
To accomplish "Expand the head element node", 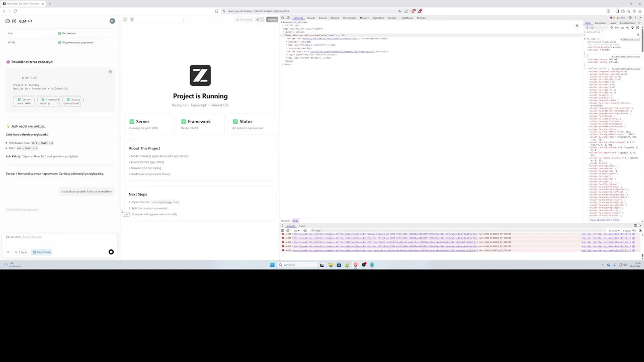I will (284, 32).
